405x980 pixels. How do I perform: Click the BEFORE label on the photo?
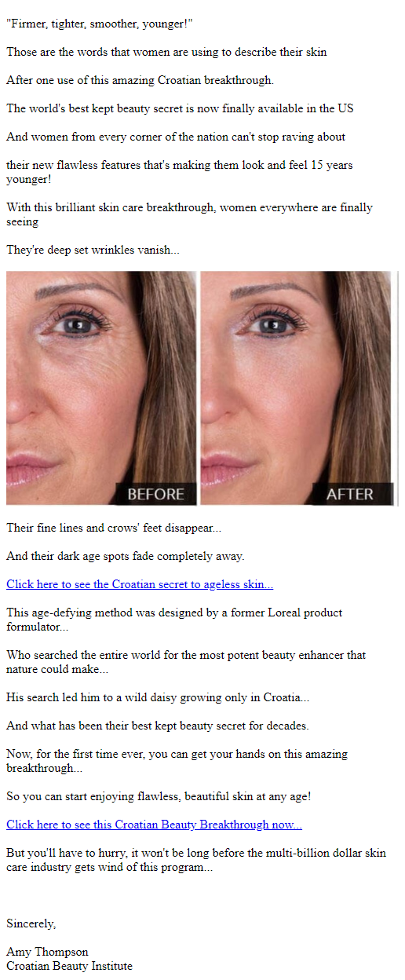click(x=155, y=494)
